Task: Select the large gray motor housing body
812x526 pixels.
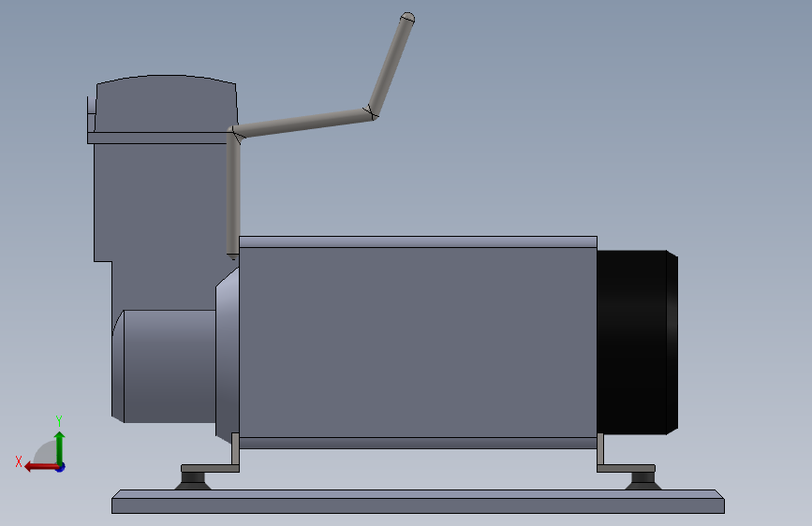Action: [x=418, y=343]
